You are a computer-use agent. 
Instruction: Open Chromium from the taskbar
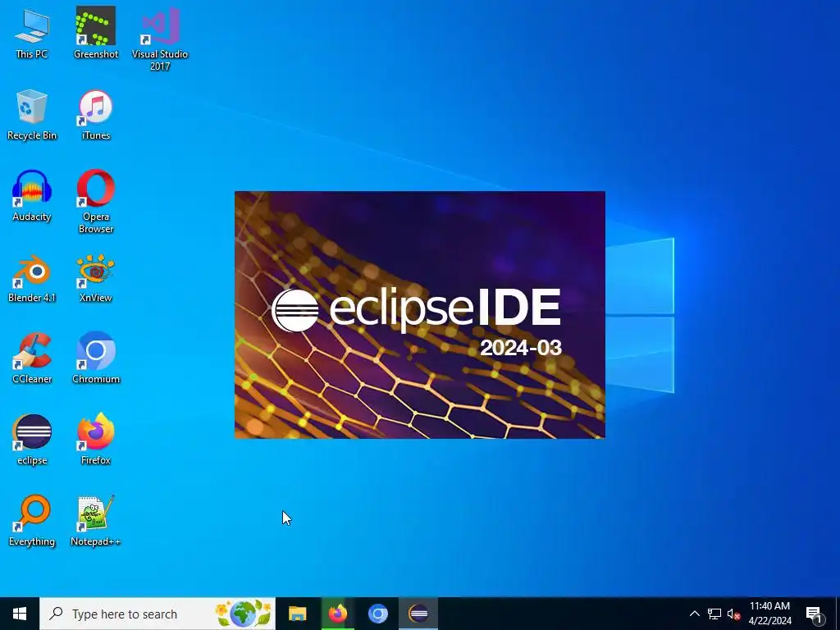tap(377, 614)
